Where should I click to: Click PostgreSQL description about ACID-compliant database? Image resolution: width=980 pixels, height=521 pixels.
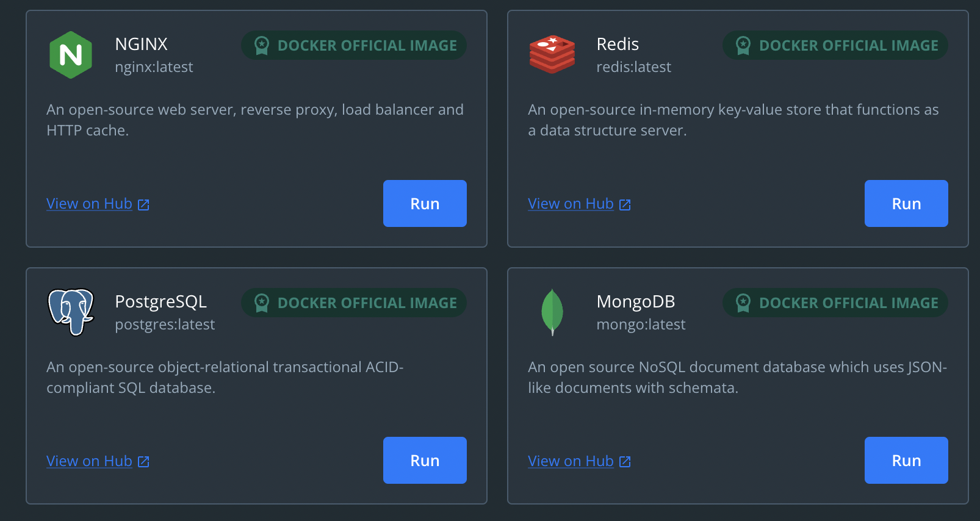tap(225, 377)
